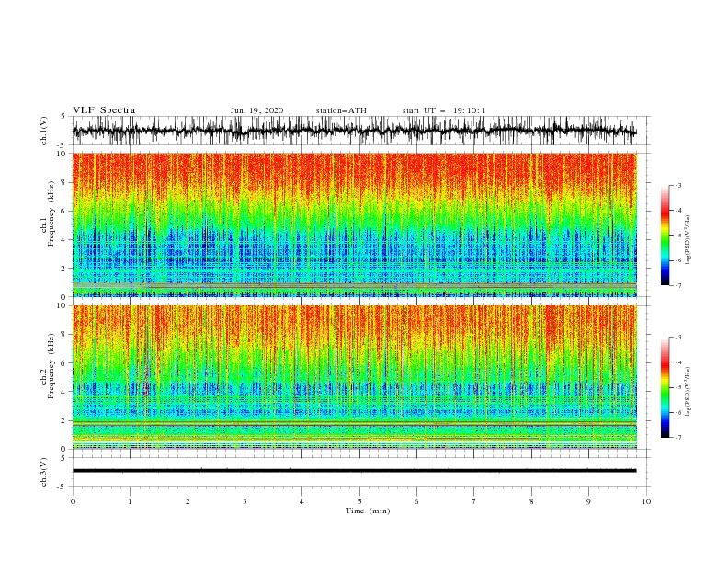Click the '10' kHz tick on ch.2 spectrogram
Screen dimensions: 728x563
tap(62, 305)
